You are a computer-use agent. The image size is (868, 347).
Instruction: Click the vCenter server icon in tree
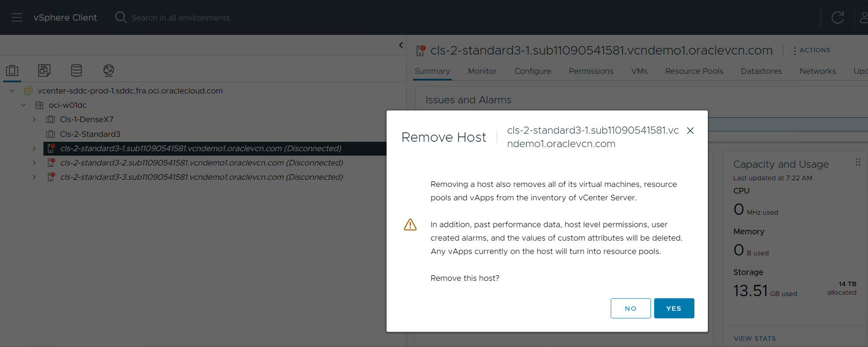pos(28,91)
